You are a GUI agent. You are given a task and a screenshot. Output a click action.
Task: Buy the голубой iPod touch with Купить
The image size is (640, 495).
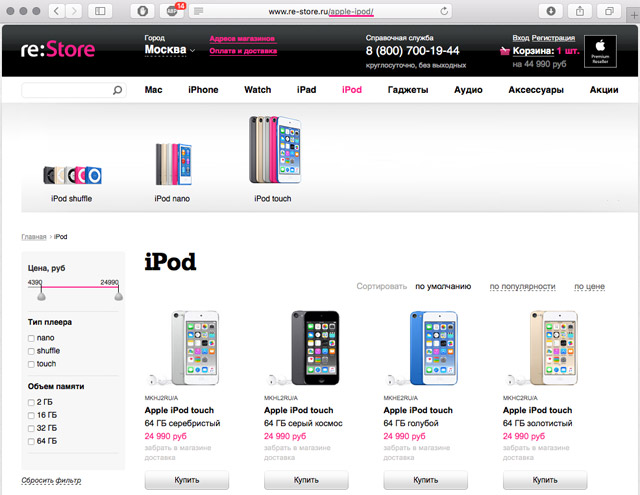(426, 480)
